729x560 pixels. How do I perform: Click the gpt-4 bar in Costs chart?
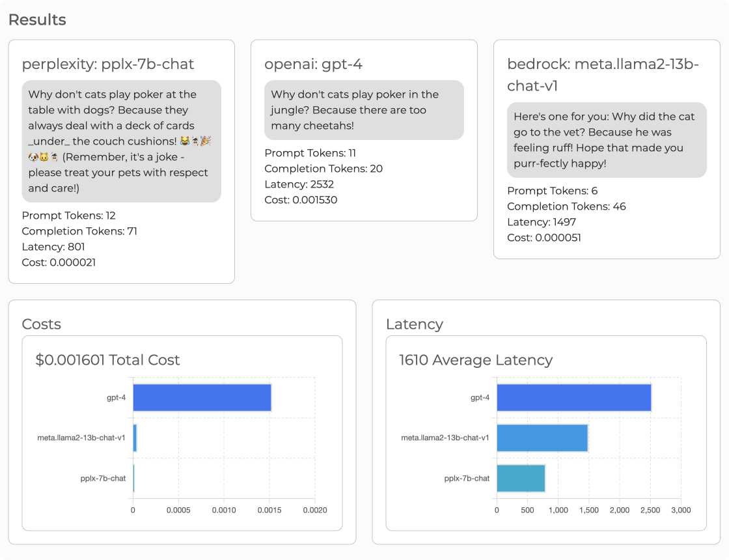pos(202,397)
